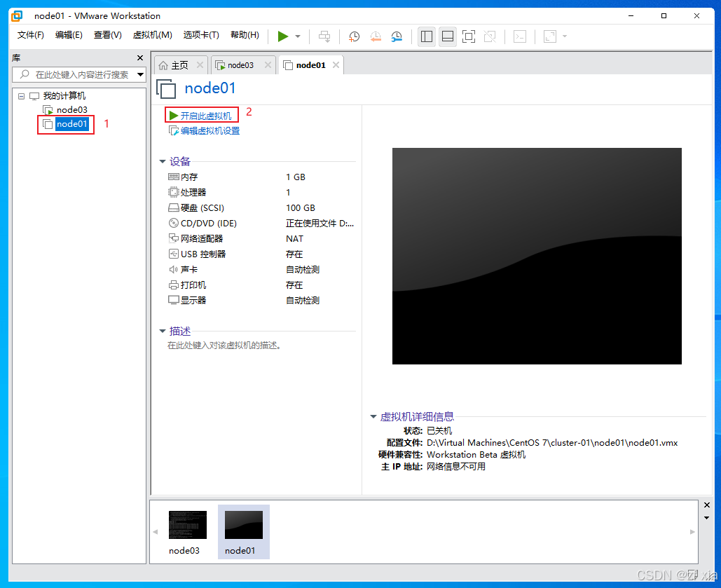
Task: Open the thumbnail bar options dropdown arrow
Action: coord(707,518)
